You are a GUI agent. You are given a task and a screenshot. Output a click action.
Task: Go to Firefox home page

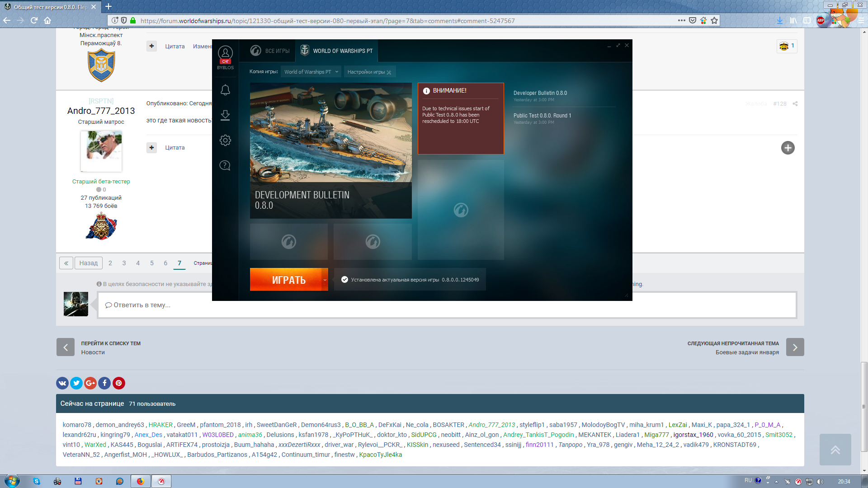(x=47, y=20)
